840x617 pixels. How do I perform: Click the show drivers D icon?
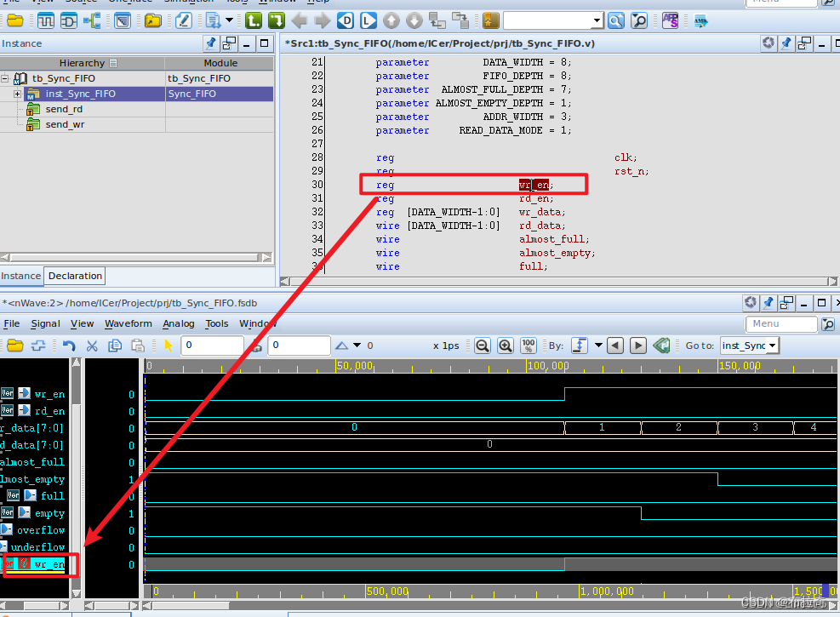[346, 21]
